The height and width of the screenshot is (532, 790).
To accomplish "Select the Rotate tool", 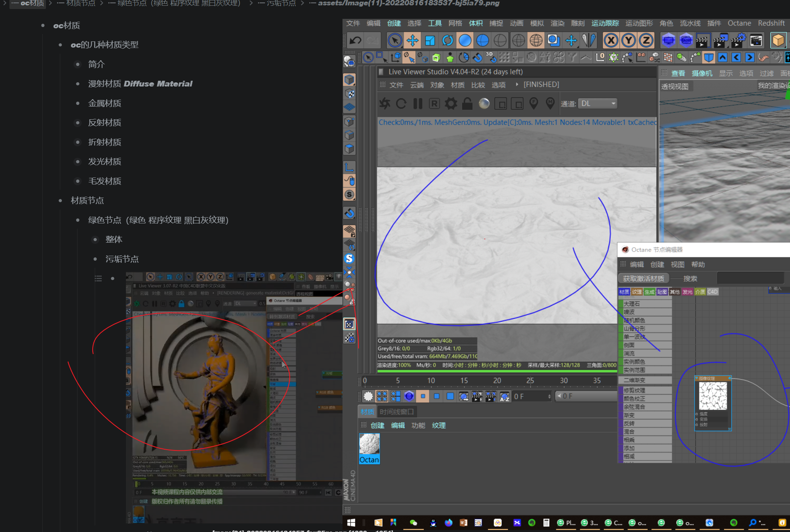I will point(448,40).
